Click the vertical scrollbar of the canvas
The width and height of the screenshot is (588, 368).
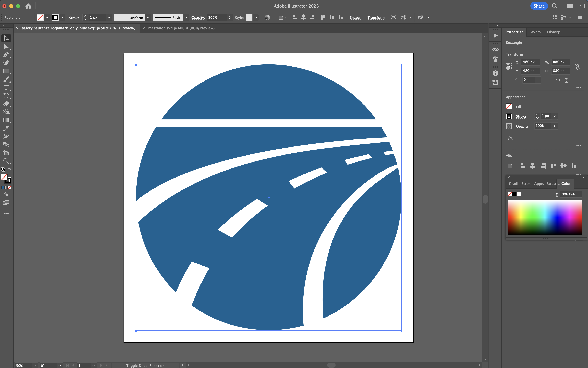coord(485,199)
